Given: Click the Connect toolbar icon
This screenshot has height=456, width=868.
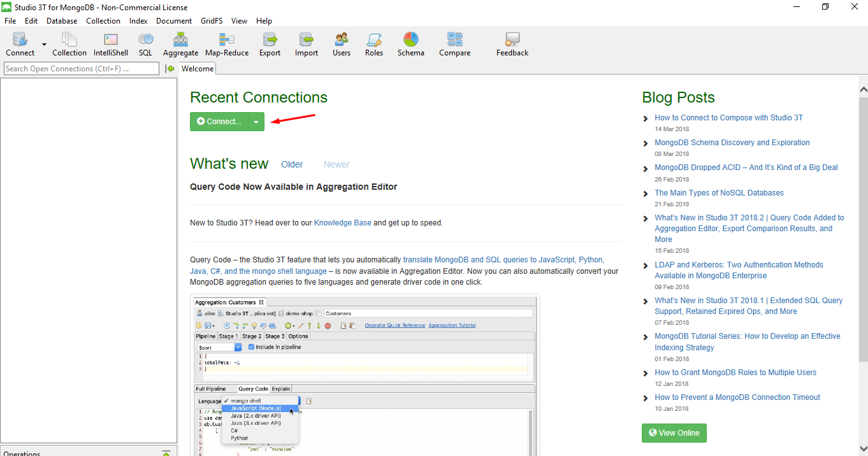Looking at the screenshot, I should (20, 44).
